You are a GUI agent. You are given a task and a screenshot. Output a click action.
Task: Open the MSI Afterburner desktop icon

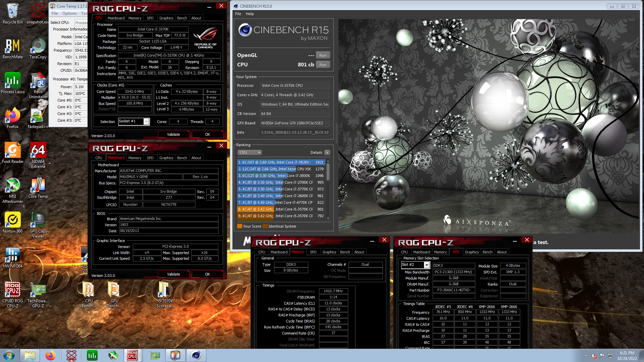(x=13, y=190)
